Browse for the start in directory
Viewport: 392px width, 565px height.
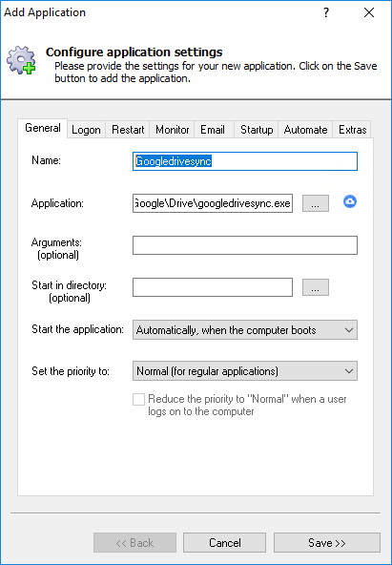coord(316,287)
